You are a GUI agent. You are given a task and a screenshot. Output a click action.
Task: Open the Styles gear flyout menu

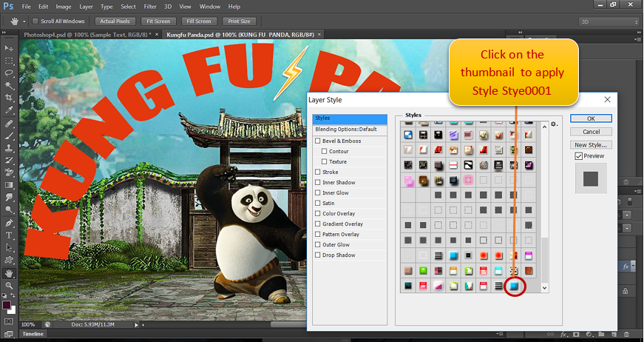[554, 124]
